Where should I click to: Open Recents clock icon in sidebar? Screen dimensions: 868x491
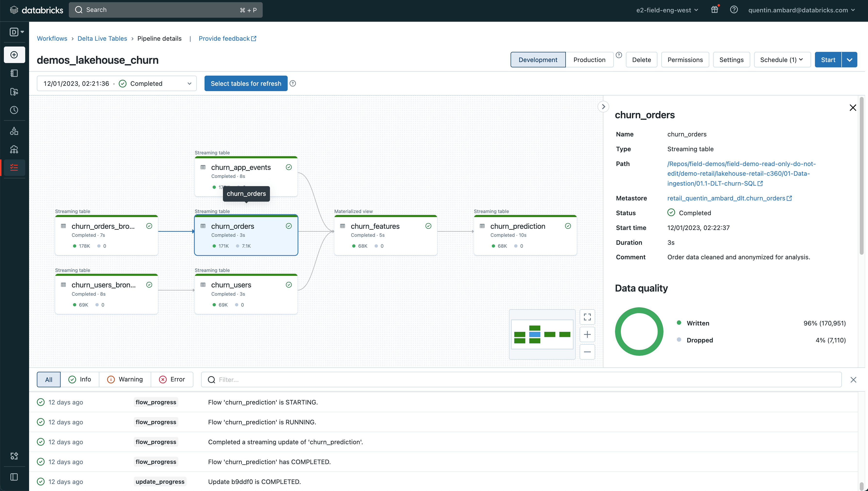click(14, 110)
